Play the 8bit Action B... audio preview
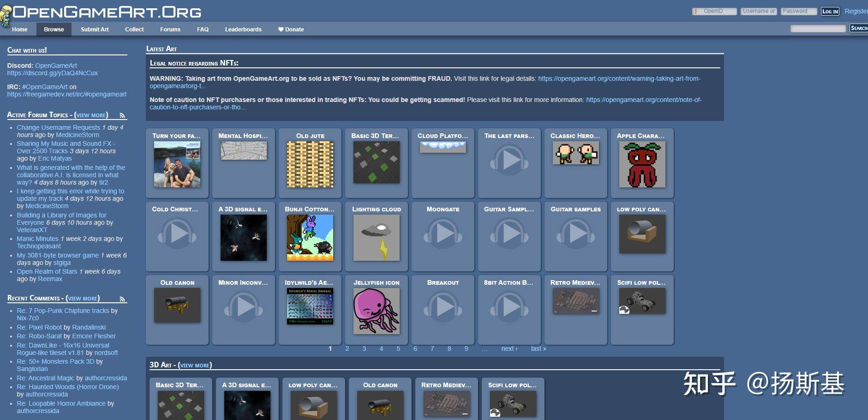868x420 pixels. 509,306
